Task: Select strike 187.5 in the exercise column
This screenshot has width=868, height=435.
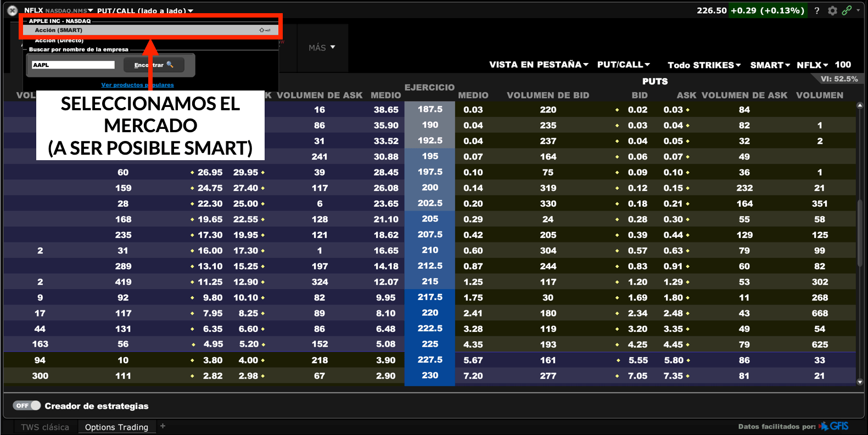Action: (430, 109)
